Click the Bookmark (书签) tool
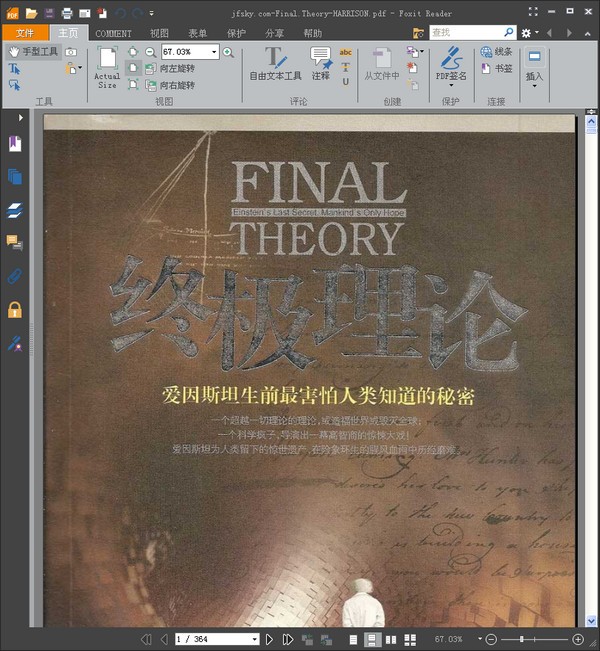Screen dimensions: 600x651 (x=497, y=69)
